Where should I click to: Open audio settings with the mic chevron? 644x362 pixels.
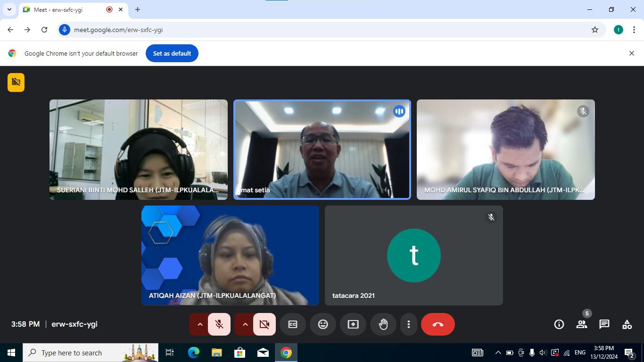(200, 324)
